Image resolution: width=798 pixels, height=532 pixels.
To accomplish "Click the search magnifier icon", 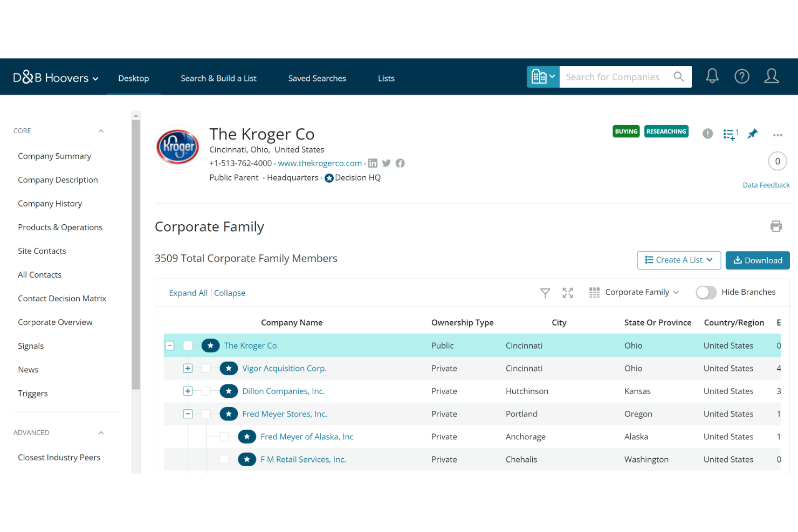I will point(679,77).
